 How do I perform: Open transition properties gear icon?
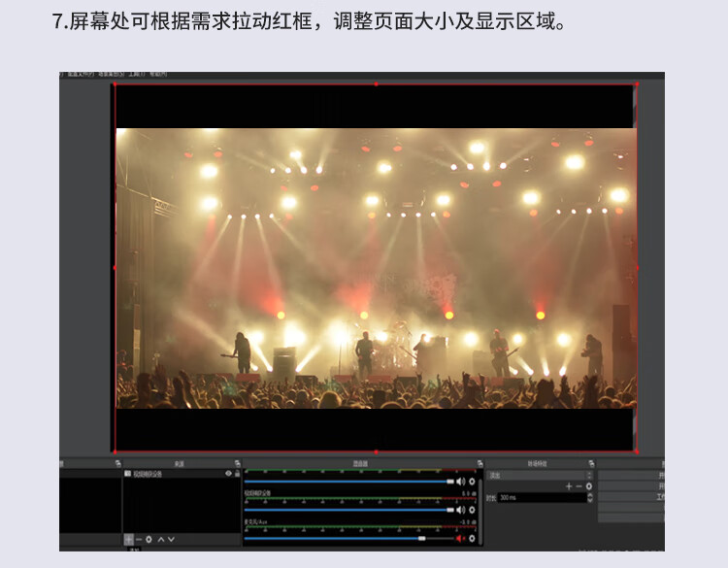589,485
